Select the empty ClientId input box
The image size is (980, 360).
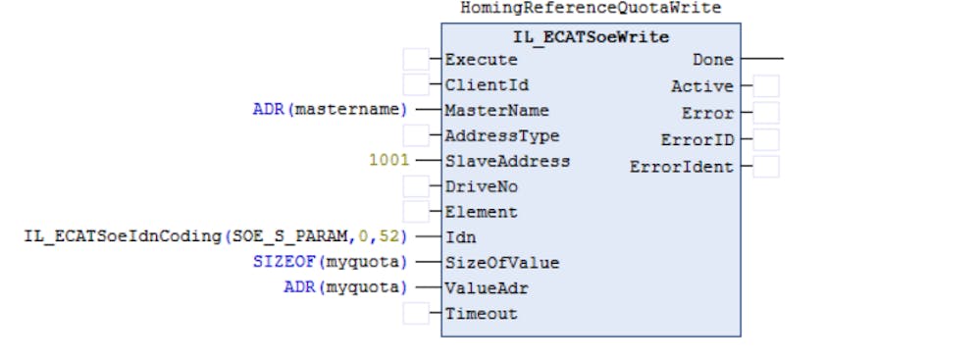(416, 84)
